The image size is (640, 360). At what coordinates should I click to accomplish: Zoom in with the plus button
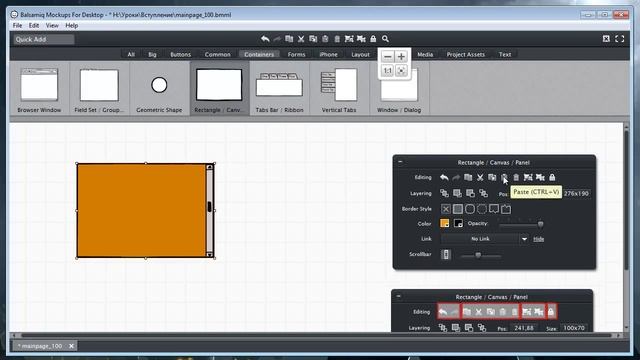[401, 56]
